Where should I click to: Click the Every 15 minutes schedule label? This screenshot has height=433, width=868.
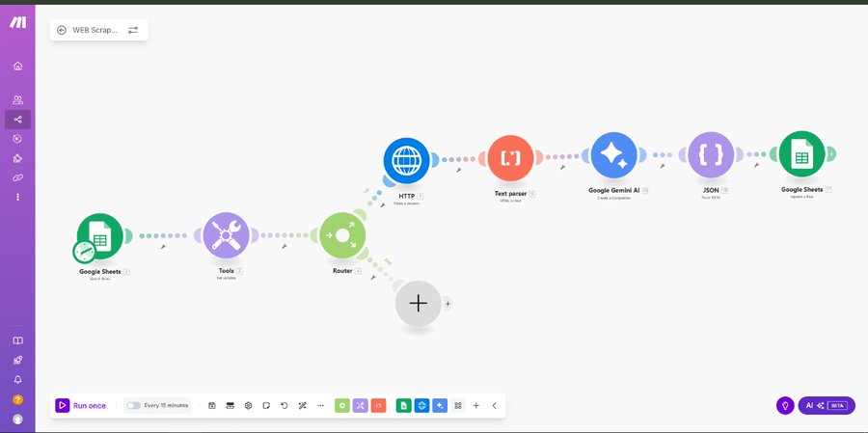click(x=166, y=405)
